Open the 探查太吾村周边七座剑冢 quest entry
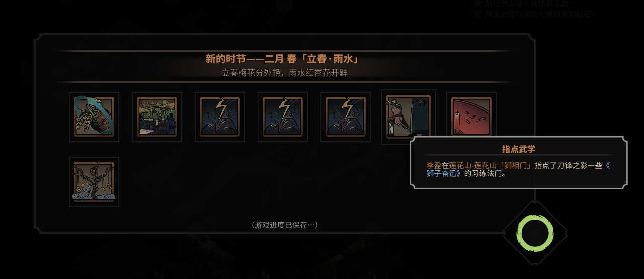Viewport: 644px width, 279px height. coord(542,14)
